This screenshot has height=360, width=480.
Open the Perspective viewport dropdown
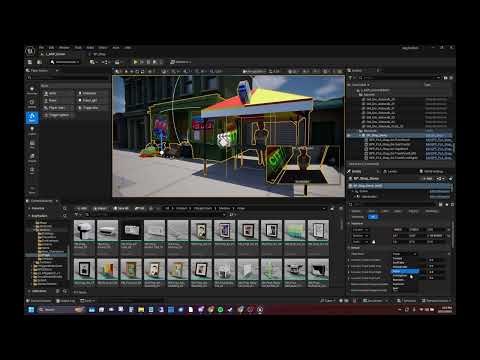(254, 71)
